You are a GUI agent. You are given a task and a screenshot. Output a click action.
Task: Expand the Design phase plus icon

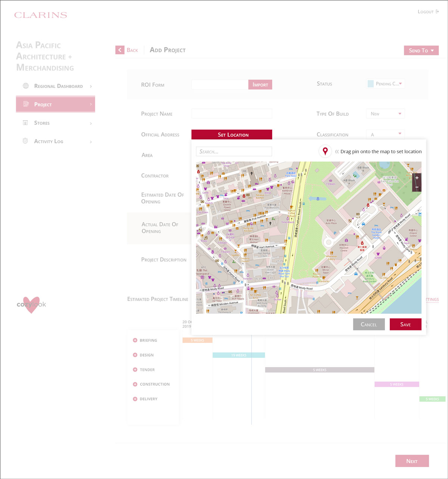pos(135,355)
